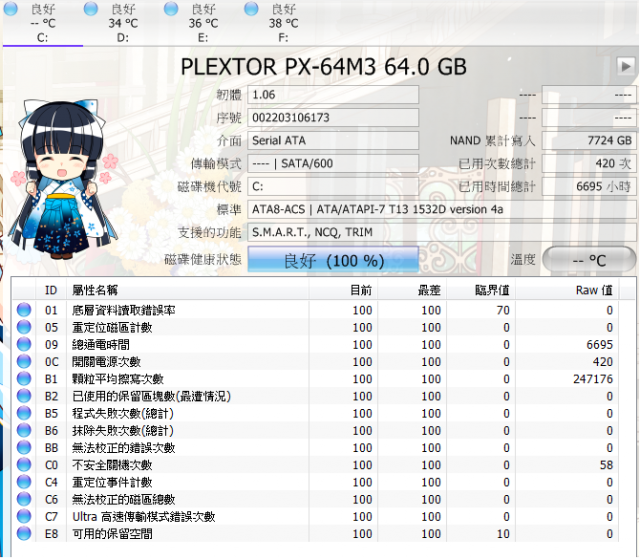Click the status icon of attribute BB

click(x=24, y=447)
